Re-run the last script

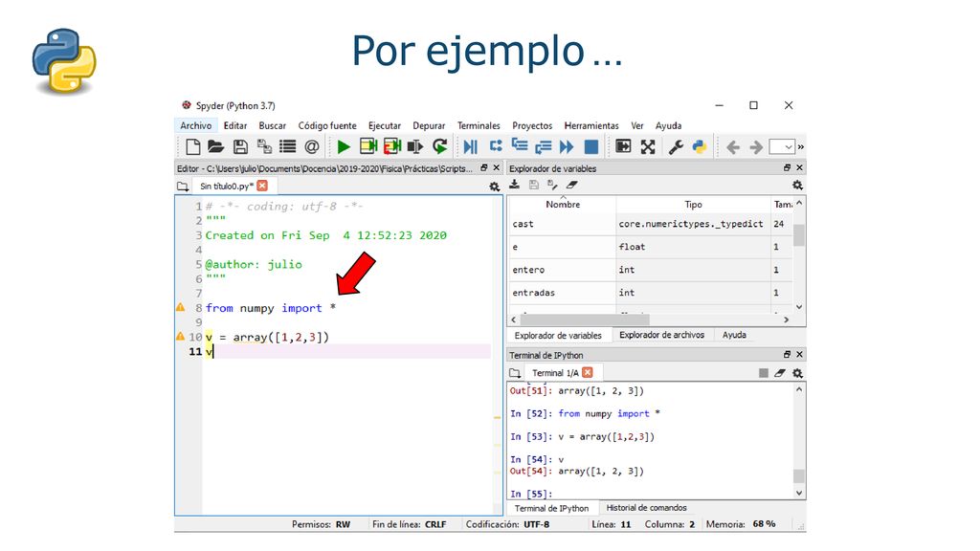click(x=440, y=146)
